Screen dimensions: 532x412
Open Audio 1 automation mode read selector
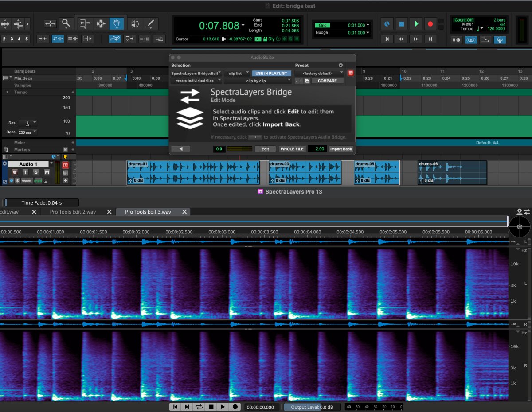(x=38, y=181)
